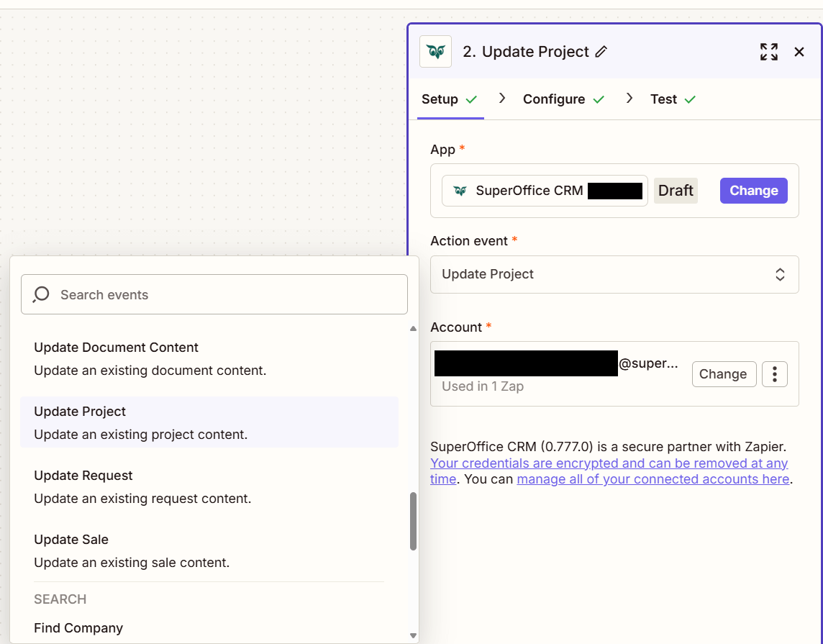The width and height of the screenshot is (823, 644).
Task: Select the Update Sale event
Action: coord(209,550)
